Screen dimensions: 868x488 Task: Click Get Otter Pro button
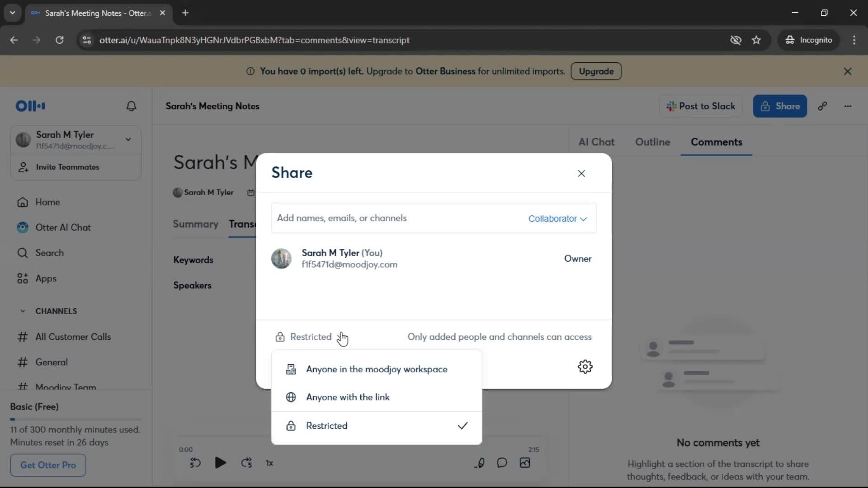point(48,465)
